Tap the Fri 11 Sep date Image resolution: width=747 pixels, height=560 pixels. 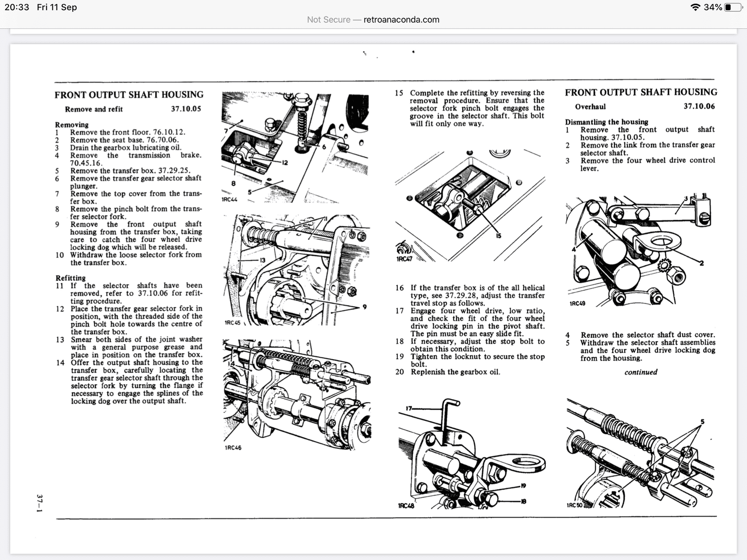(57, 7)
